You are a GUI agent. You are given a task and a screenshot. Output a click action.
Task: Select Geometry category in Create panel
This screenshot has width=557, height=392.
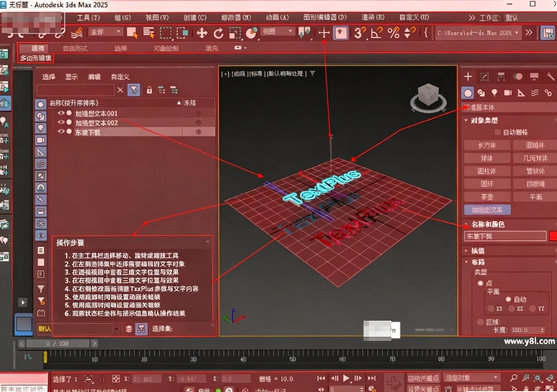click(468, 93)
